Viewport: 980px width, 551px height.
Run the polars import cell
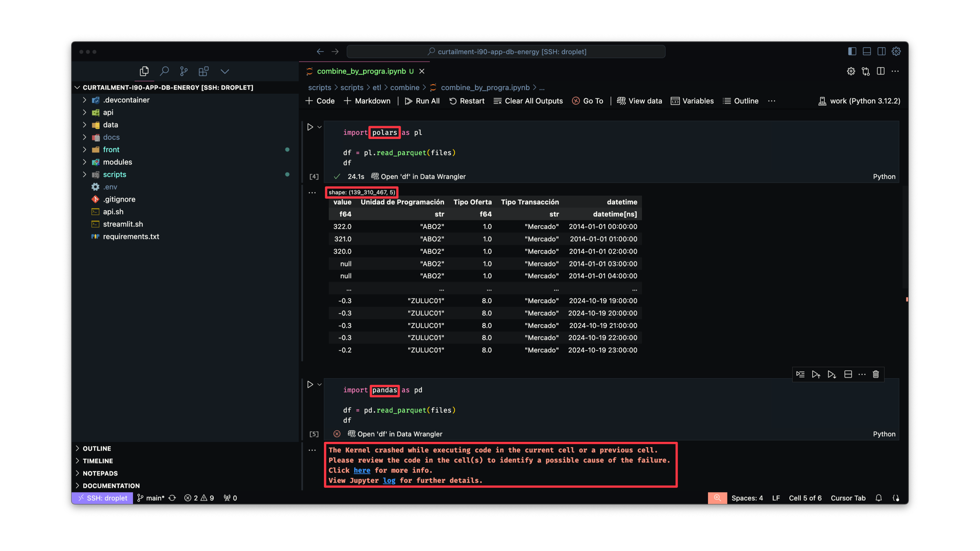pyautogui.click(x=310, y=127)
